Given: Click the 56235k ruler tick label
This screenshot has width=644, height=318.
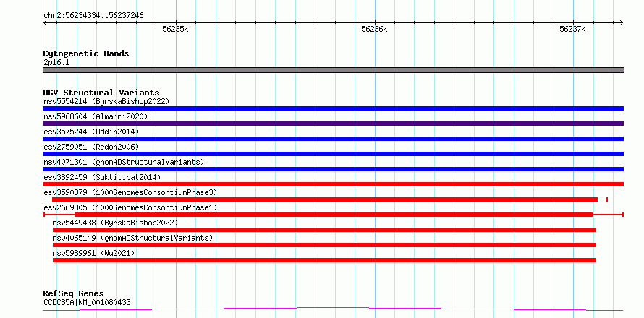Looking at the screenshot, I should tap(175, 29).
